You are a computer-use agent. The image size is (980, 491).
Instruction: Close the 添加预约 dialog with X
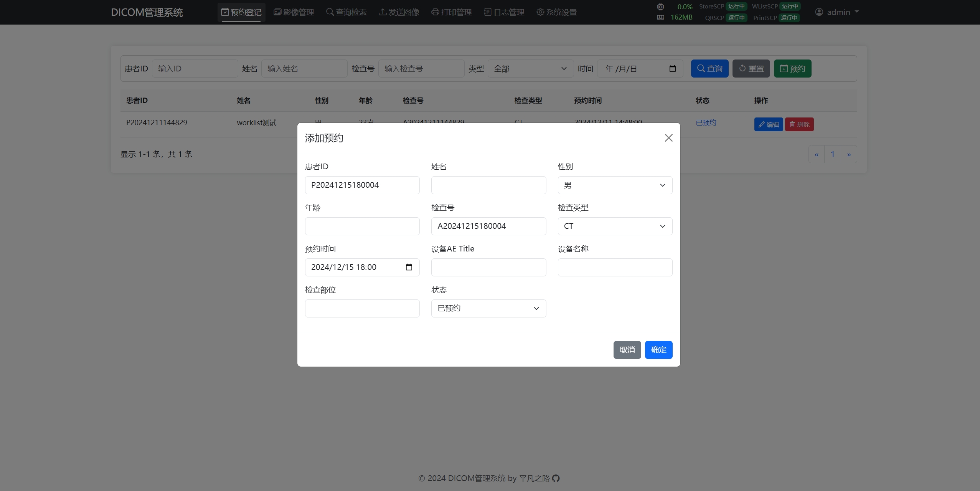click(668, 138)
